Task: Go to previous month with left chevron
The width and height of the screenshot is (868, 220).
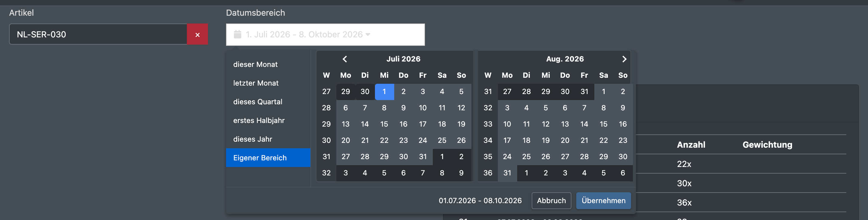Action: pos(345,59)
